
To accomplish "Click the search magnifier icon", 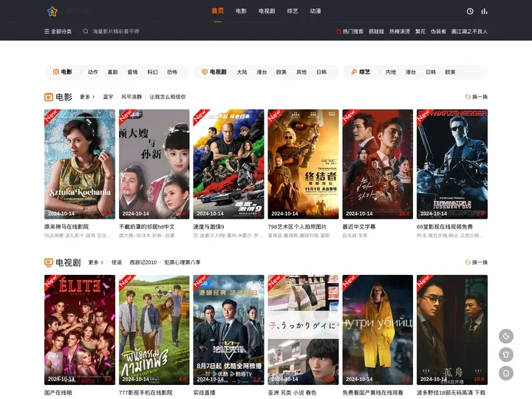I will pos(86,31).
